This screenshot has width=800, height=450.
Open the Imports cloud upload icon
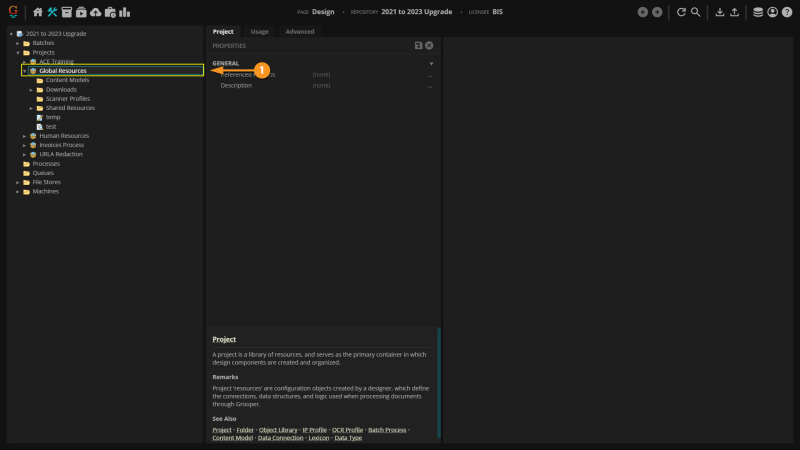coord(95,12)
